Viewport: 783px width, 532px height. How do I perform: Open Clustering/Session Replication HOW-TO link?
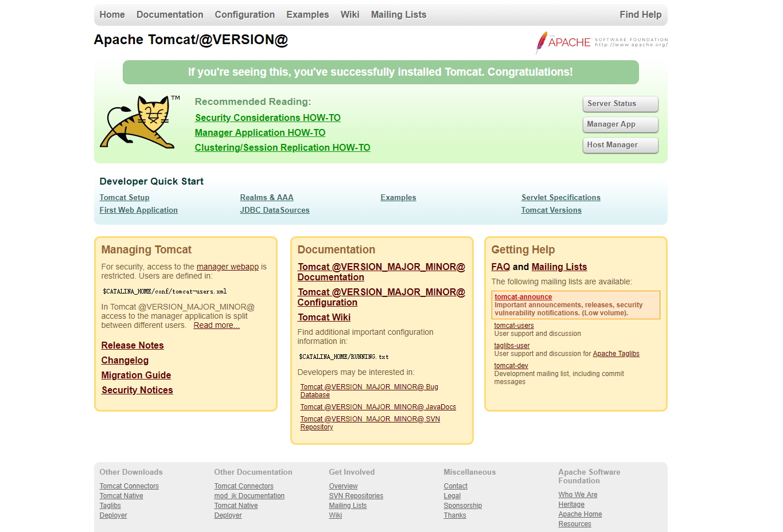tap(282, 147)
